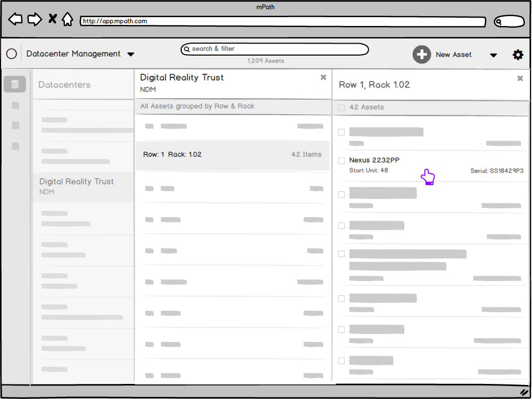Click the plus icon for New Asset
Viewport: 532px width, 399px height.
[421, 55]
